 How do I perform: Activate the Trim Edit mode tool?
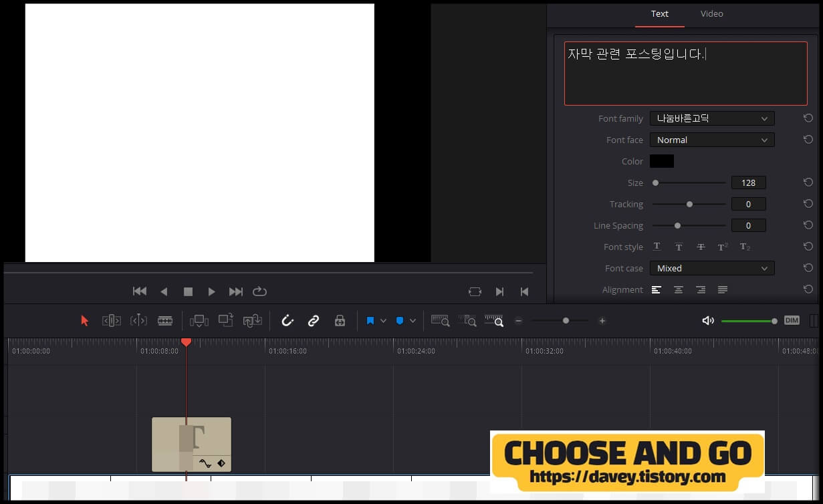(112, 321)
